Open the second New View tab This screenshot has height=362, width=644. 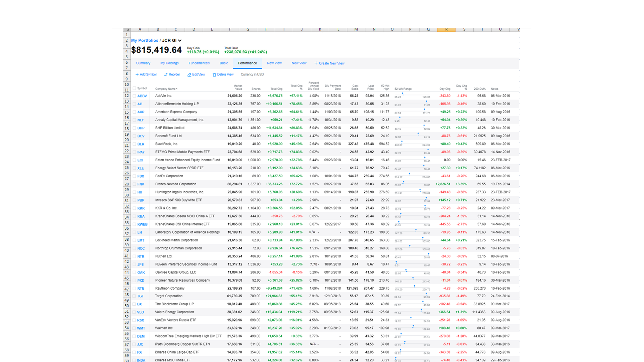tap(299, 63)
